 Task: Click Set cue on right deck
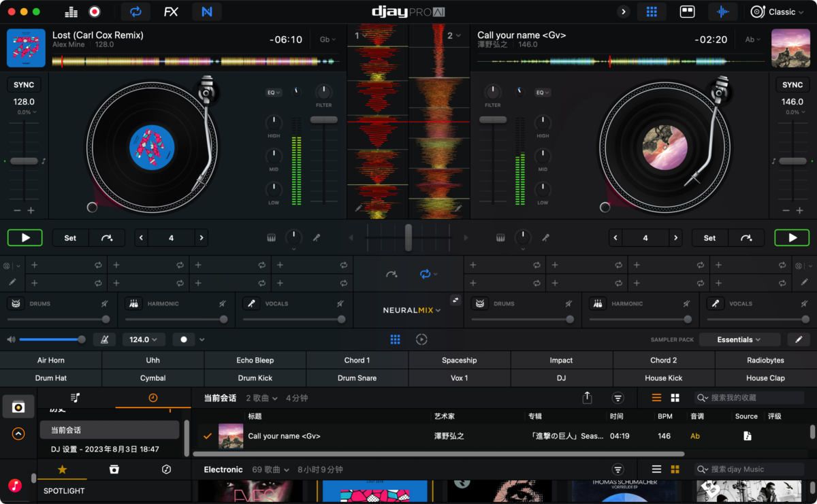[x=709, y=238]
